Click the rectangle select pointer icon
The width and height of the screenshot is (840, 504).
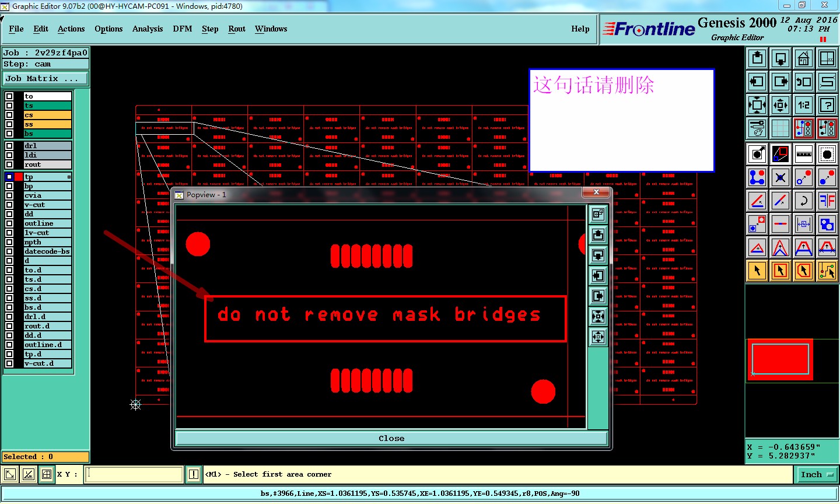pyautogui.click(x=780, y=271)
